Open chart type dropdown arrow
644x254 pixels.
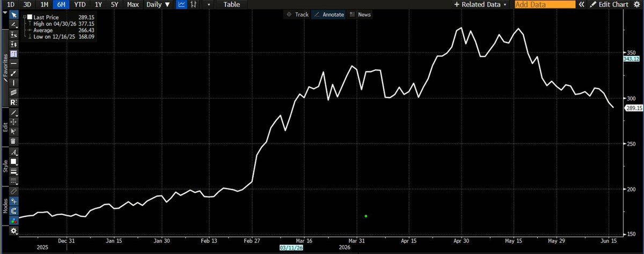[x=209, y=4]
